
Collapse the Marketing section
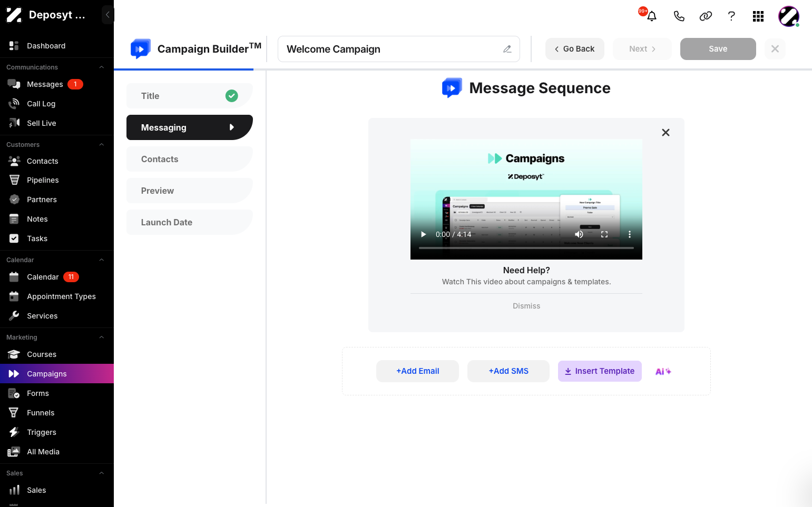(x=102, y=337)
